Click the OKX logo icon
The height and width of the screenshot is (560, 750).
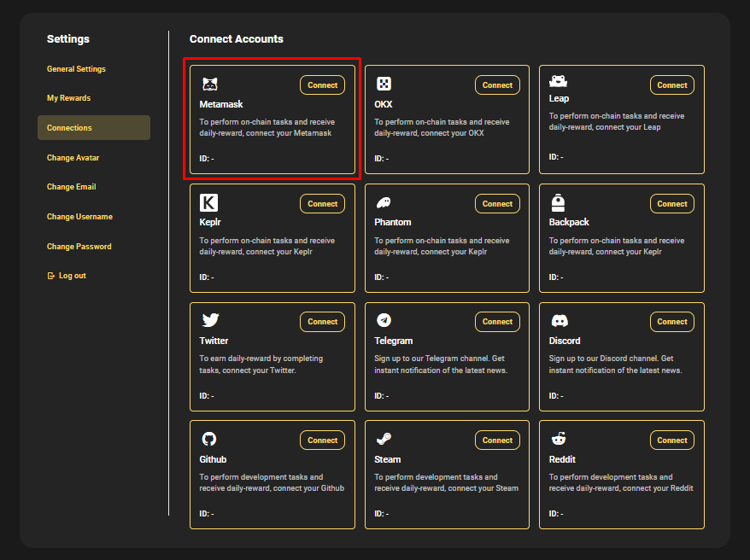(384, 84)
